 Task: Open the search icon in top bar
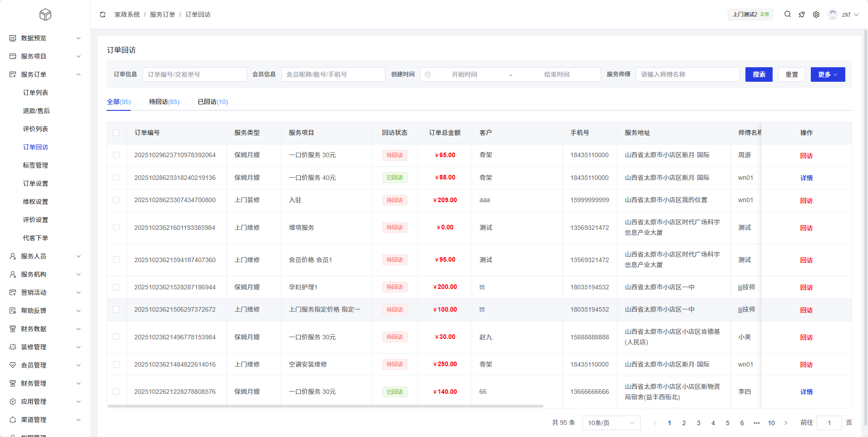point(788,15)
